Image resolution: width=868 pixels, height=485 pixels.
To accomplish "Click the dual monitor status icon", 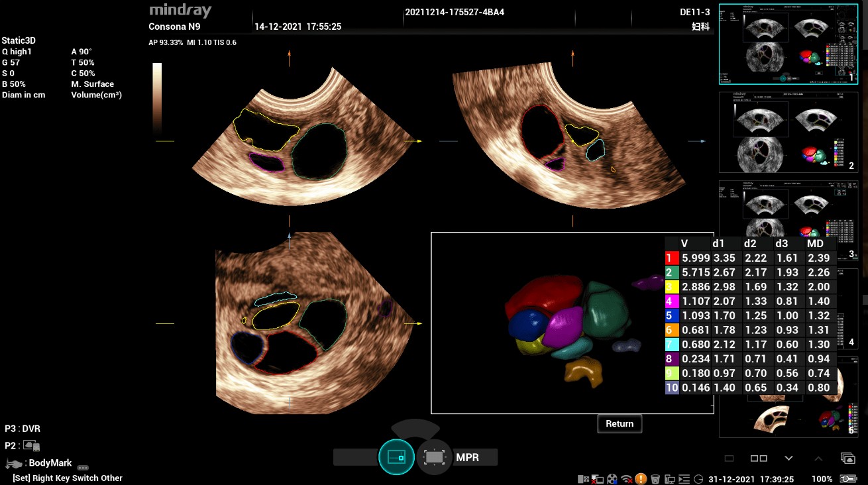I will click(670, 478).
